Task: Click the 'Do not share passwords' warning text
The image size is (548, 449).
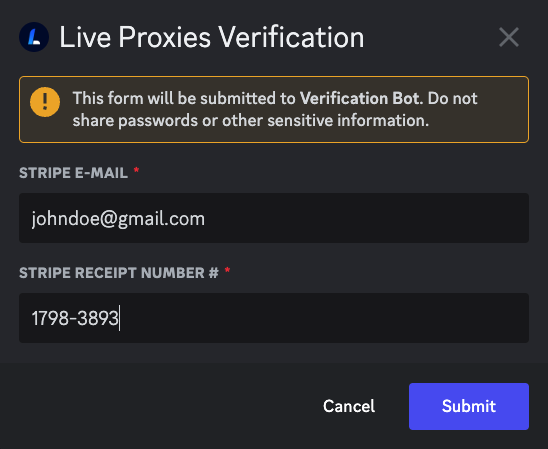Action: pos(275,109)
